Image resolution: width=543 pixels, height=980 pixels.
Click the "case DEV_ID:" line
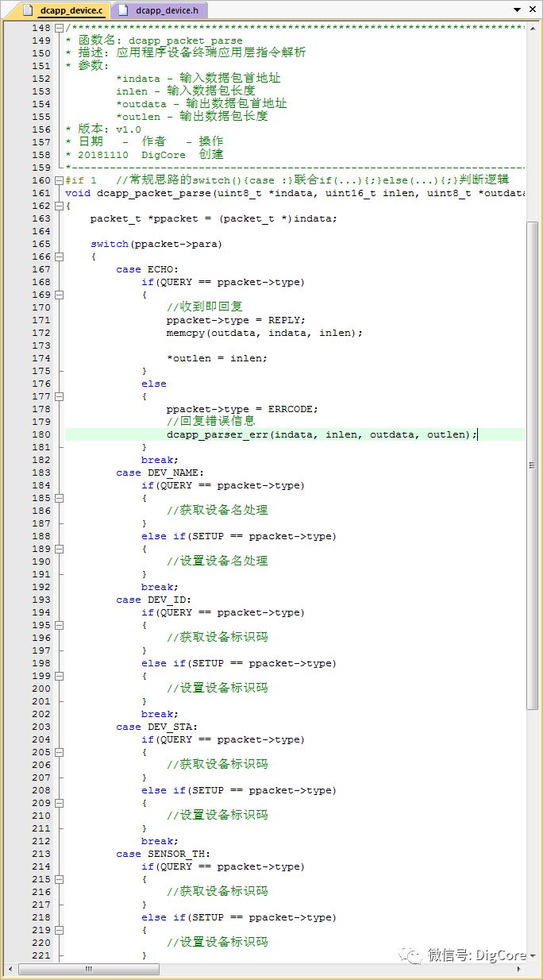point(154,600)
